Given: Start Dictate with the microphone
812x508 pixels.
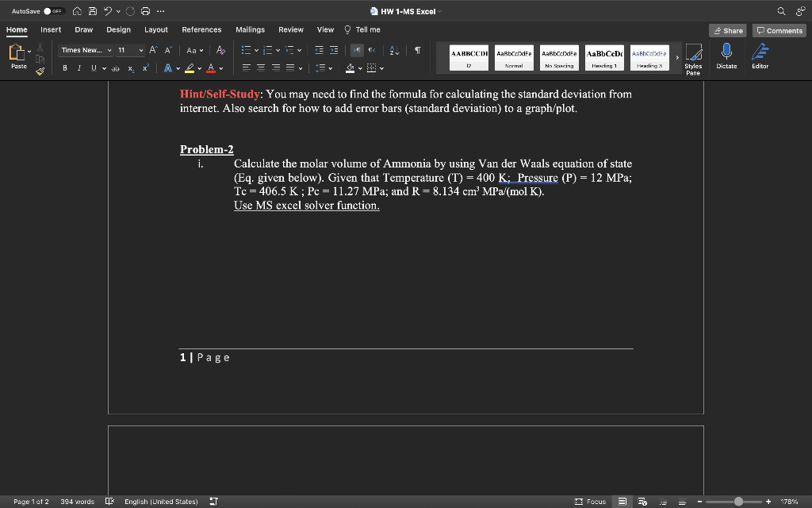Looking at the screenshot, I should (726, 56).
